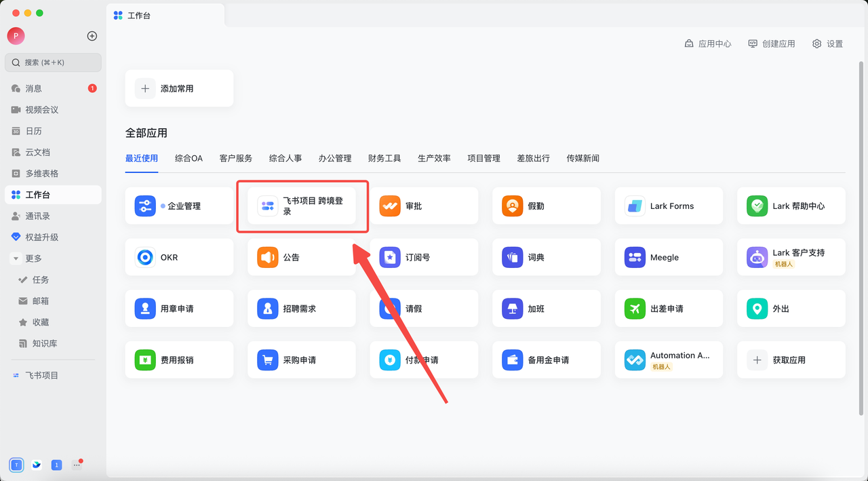This screenshot has height=481, width=868.
Task: Open 付款申请 card
Action: [x=424, y=360]
